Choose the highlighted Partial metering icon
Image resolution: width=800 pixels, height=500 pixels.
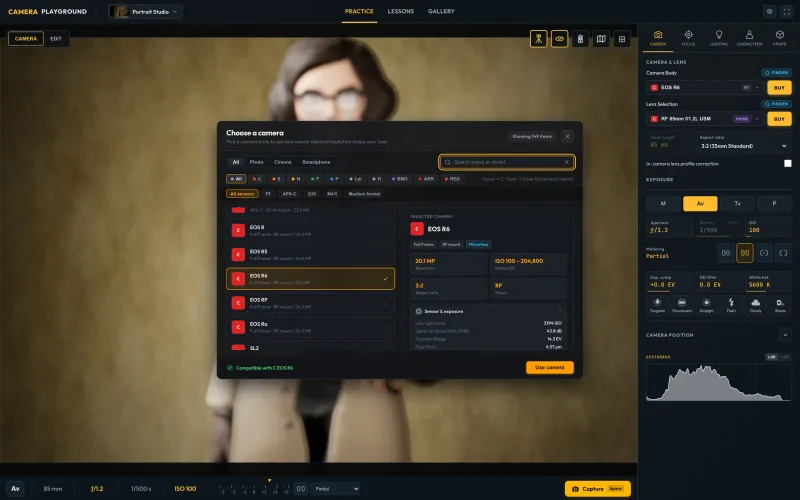coord(745,253)
